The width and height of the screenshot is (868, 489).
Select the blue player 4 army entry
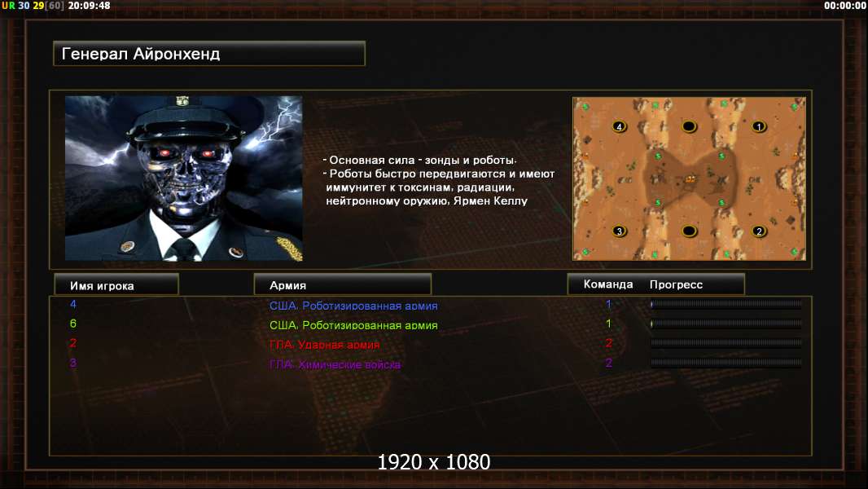353,306
